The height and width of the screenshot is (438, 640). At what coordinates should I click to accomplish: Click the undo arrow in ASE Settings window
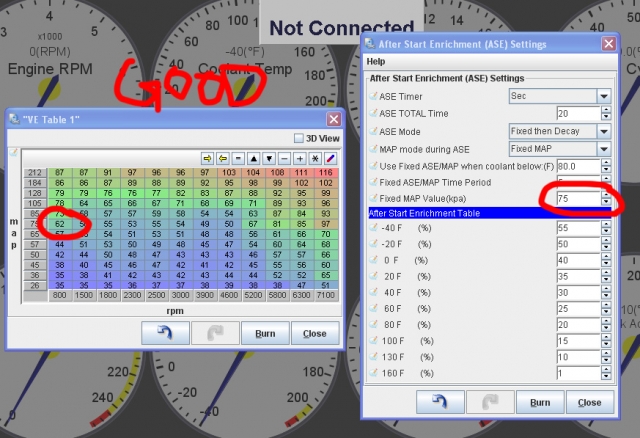tap(440, 402)
